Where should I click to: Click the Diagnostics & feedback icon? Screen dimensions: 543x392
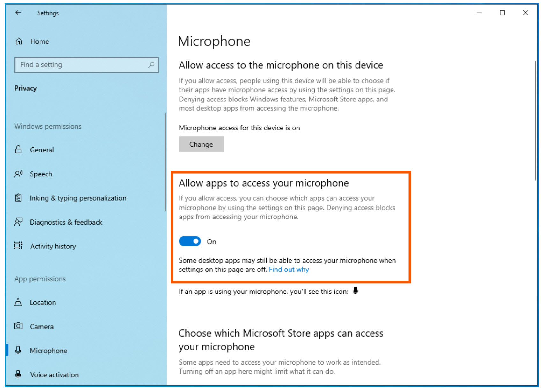[x=18, y=222]
